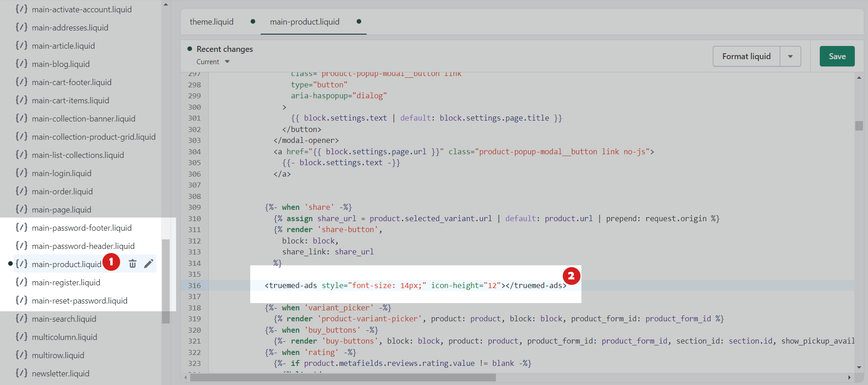Click the file sidebar scrollbar thumb
Screen dimensions: 868x385
click(166, 281)
